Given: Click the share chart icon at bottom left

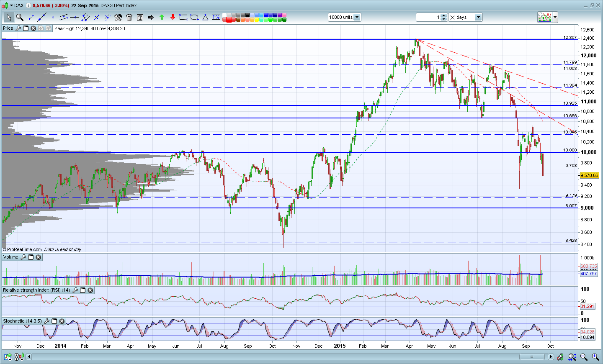Looking at the screenshot, I should (8, 357).
